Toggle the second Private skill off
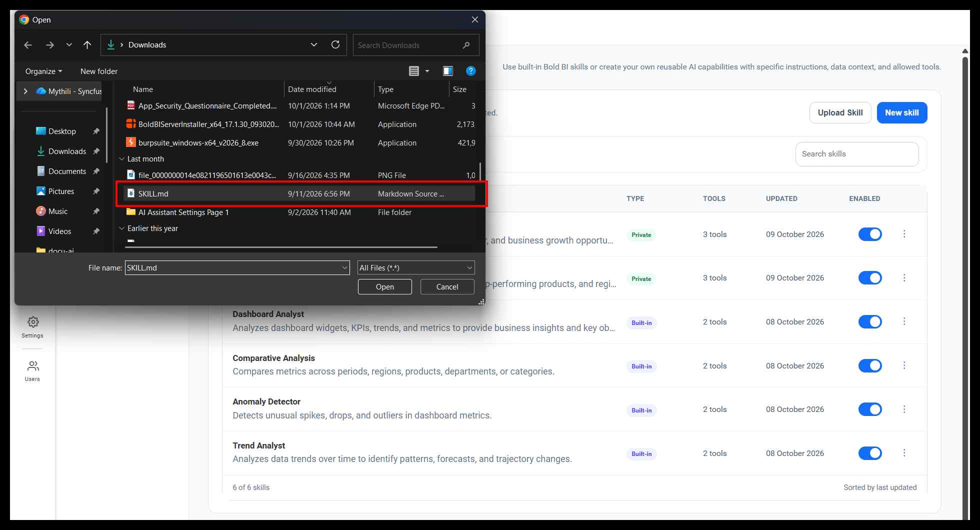The height and width of the screenshot is (530, 980). click(870, 277)
